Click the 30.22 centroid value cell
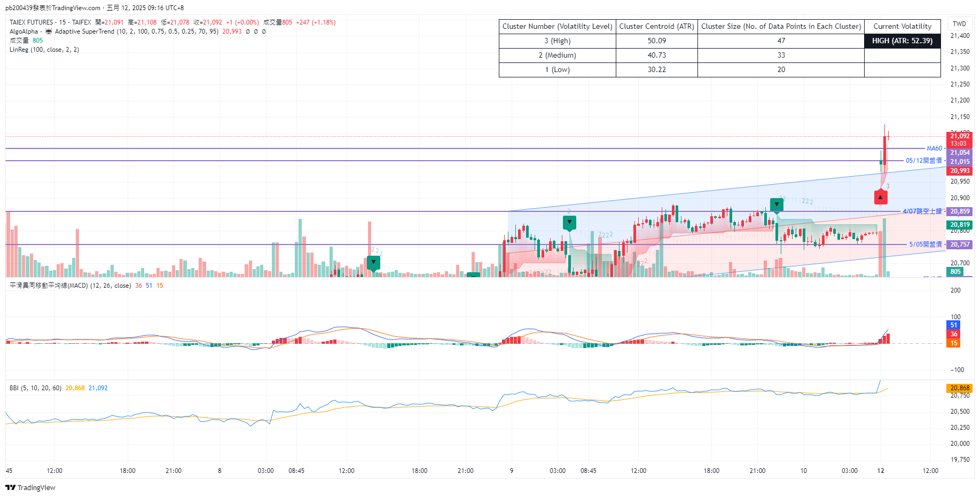 (x=656, y=70)
